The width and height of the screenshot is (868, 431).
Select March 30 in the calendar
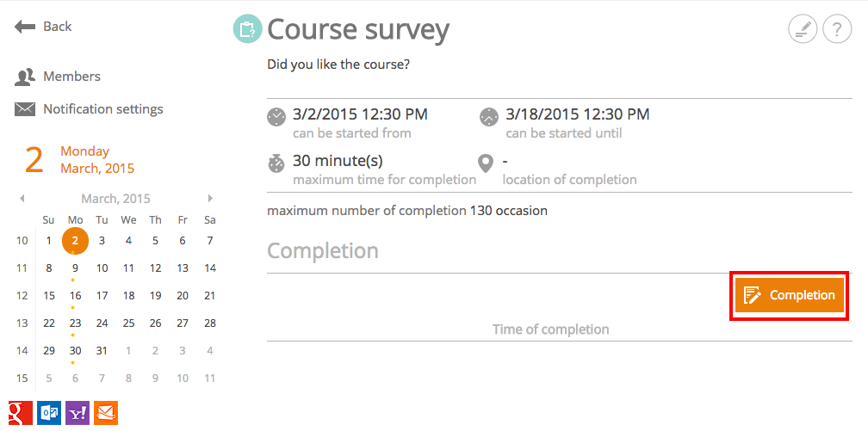coord(75,351)
